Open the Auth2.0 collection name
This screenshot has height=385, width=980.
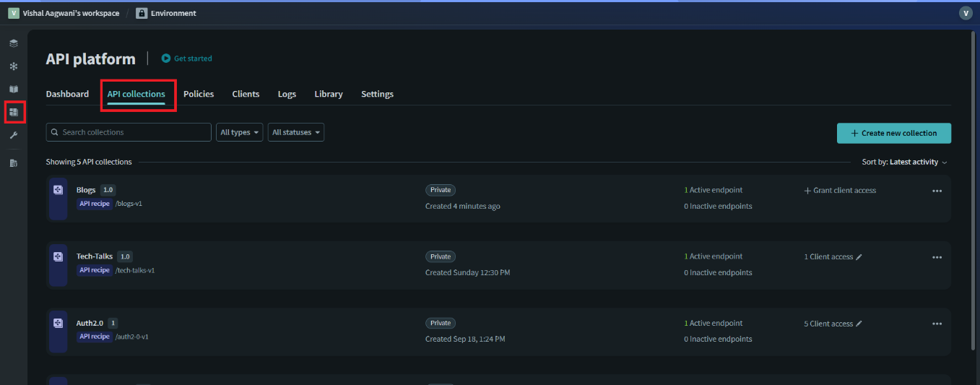(91, 323)
